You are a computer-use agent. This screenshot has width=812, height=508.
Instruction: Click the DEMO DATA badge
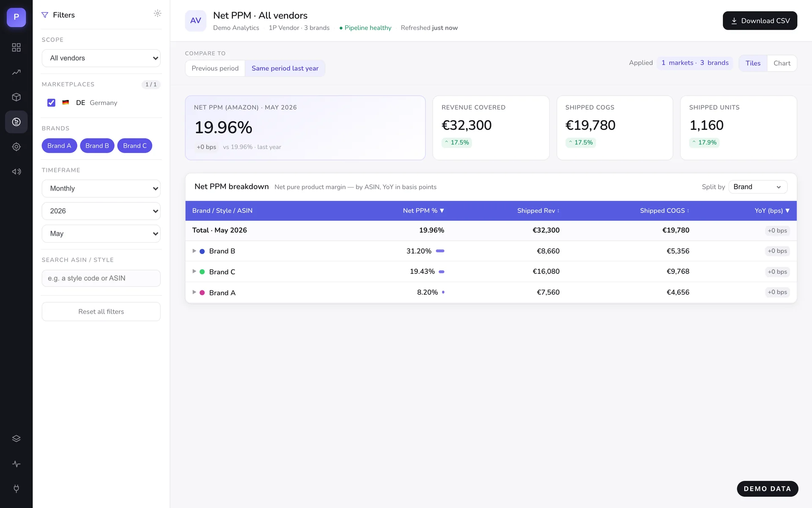(x=767, y=489)
